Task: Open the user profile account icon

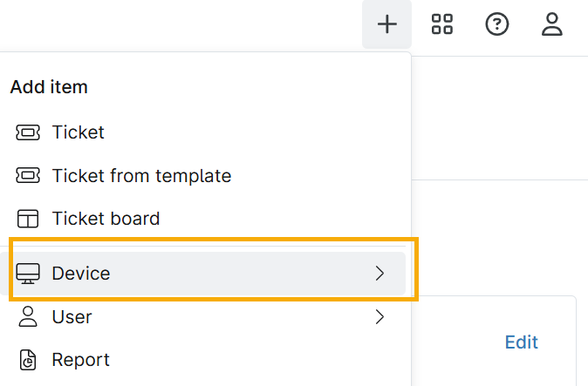Action: coord(552,24)
